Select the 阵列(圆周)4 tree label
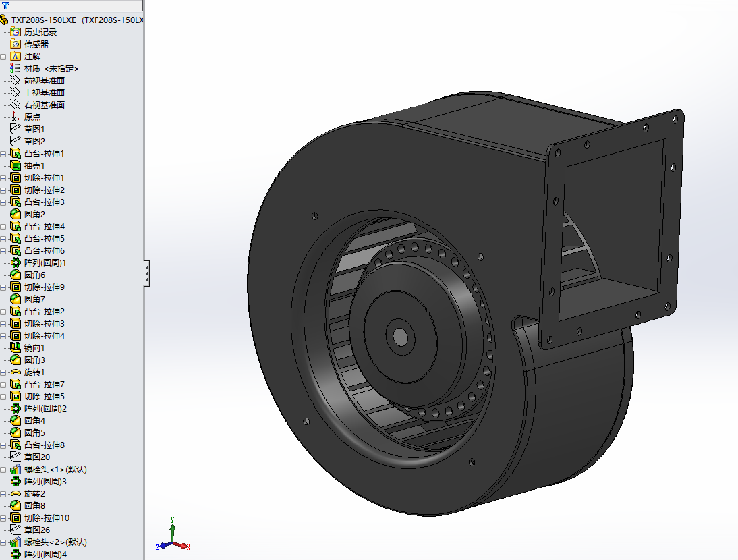The height and width of the screenshot is (560, 738). coord(45,555)
